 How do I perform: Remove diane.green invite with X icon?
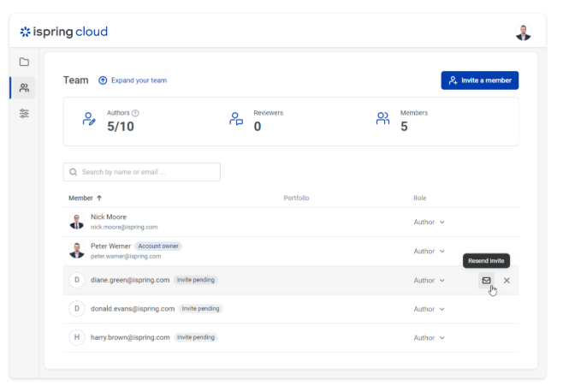pyautogui.click(x=507, y=280)
